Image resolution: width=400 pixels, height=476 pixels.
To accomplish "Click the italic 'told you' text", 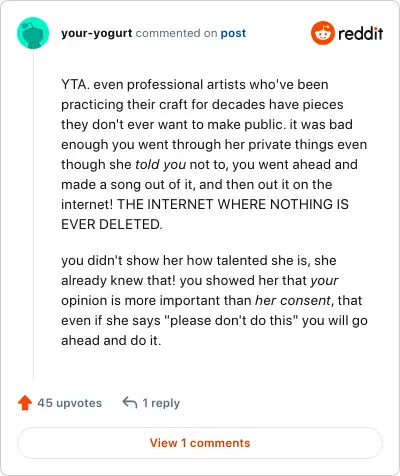I will [160, 164].
